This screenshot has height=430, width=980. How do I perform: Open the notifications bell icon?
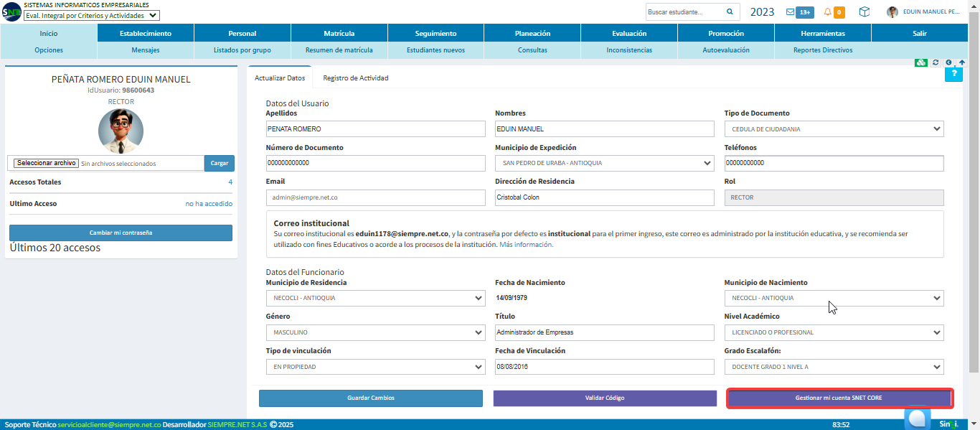click(828, 12)
